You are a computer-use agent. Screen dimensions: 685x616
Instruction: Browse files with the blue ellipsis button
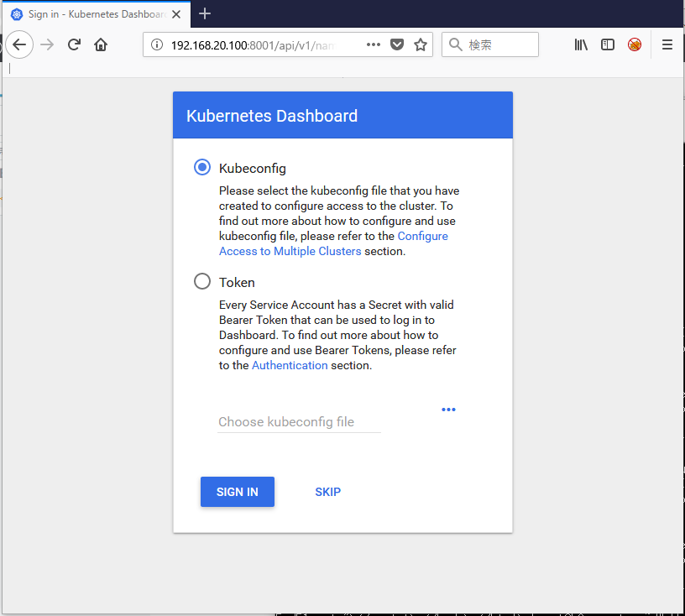[x=448, y=410]
